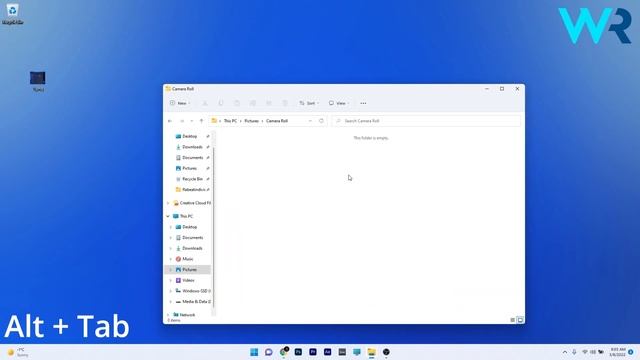Expand Documents under This PC
Image resolution: width=640 pixels, height=360 pixels.
(x=171, y=238)
